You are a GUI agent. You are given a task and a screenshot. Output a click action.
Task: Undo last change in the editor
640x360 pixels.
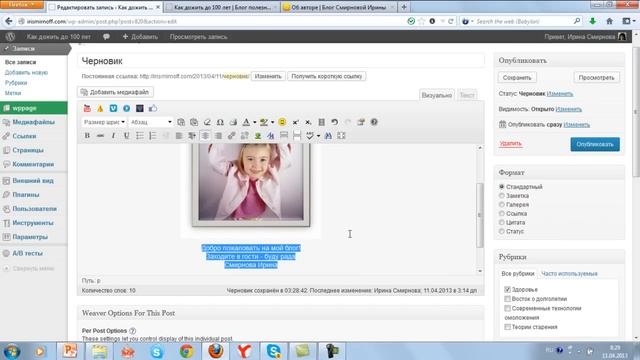click(335, 122)
